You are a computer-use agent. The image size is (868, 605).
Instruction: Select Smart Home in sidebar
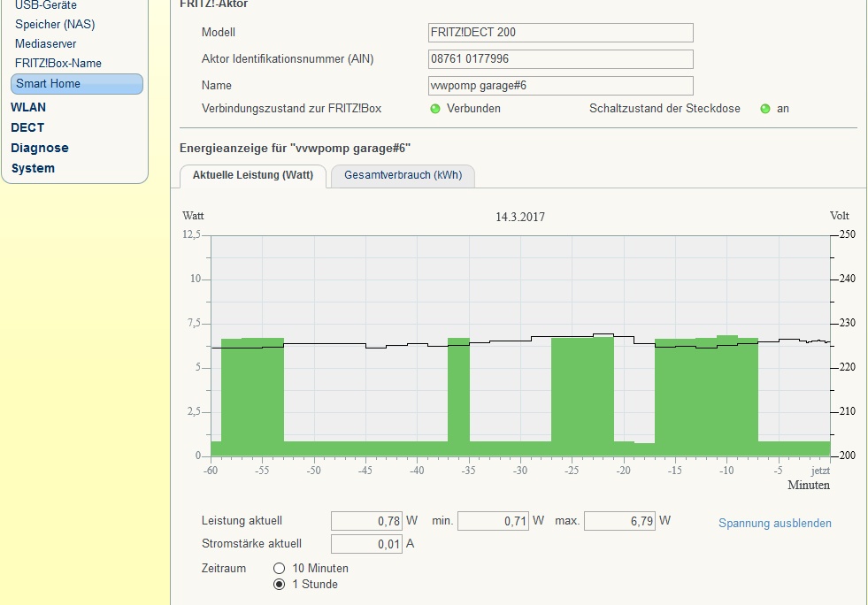77,83
